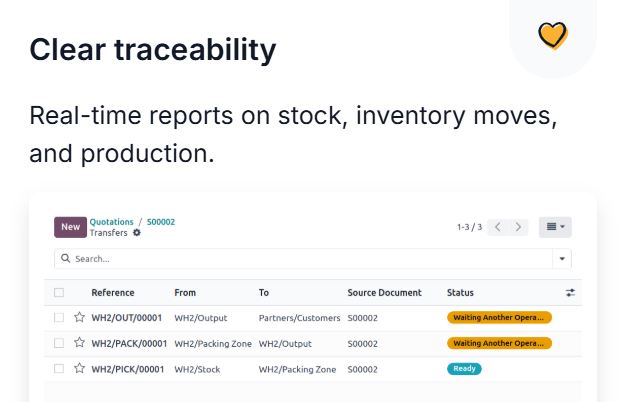Click the orange heart icon
The height and width of the screenshot is (402, 630).
tap(553, 35)
